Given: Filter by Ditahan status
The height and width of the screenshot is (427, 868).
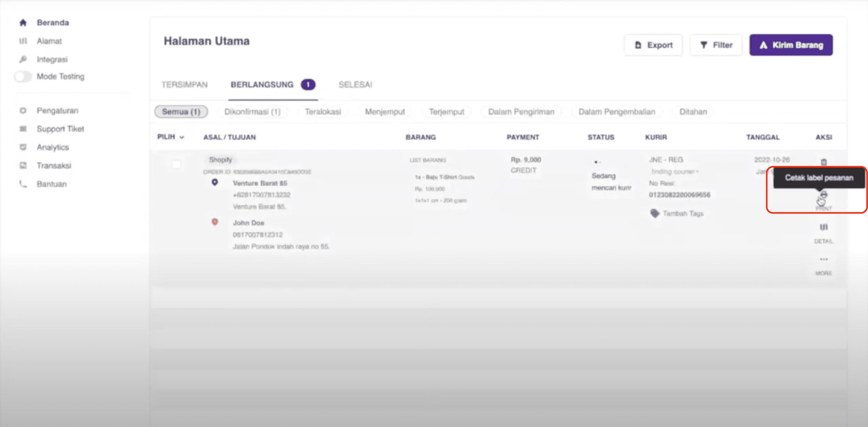Looking at the screenshot, I should [x=693, y=112].
